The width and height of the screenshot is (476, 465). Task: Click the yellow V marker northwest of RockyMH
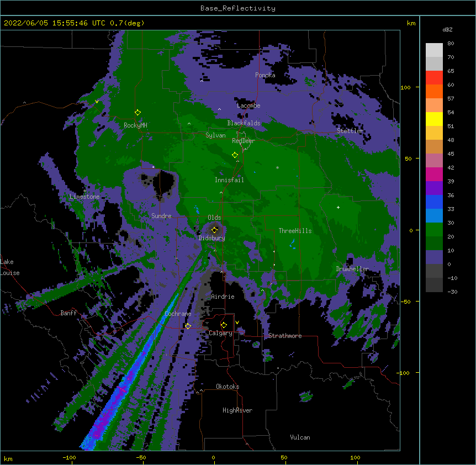97,102
